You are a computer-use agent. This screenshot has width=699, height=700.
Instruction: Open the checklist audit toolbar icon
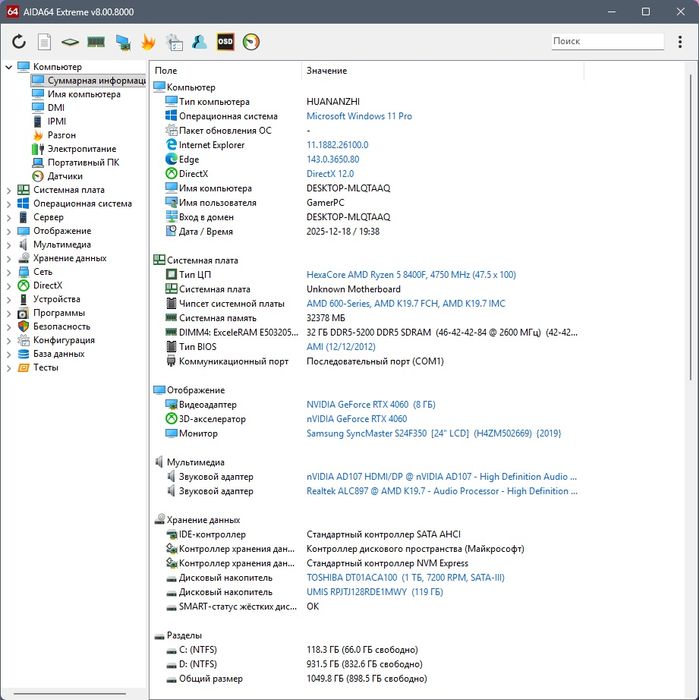(174, 42)
